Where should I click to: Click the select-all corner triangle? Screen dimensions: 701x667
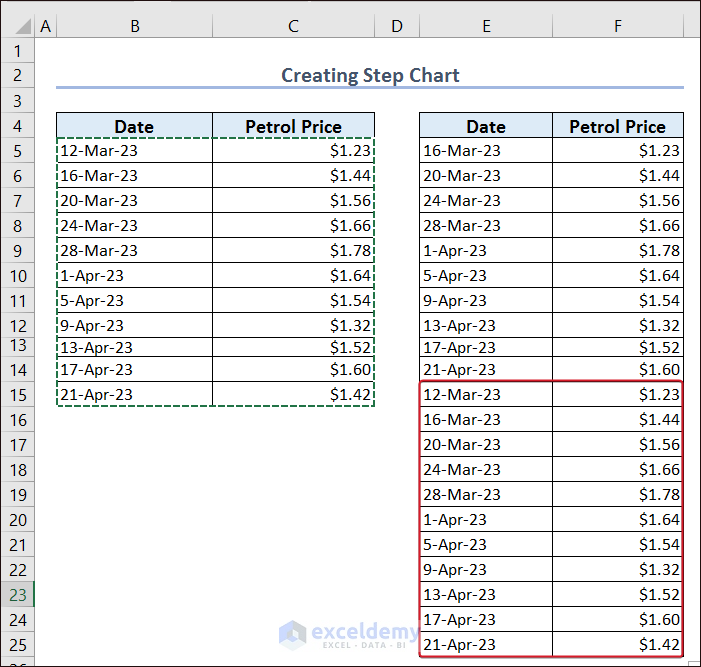click(17, 27)
